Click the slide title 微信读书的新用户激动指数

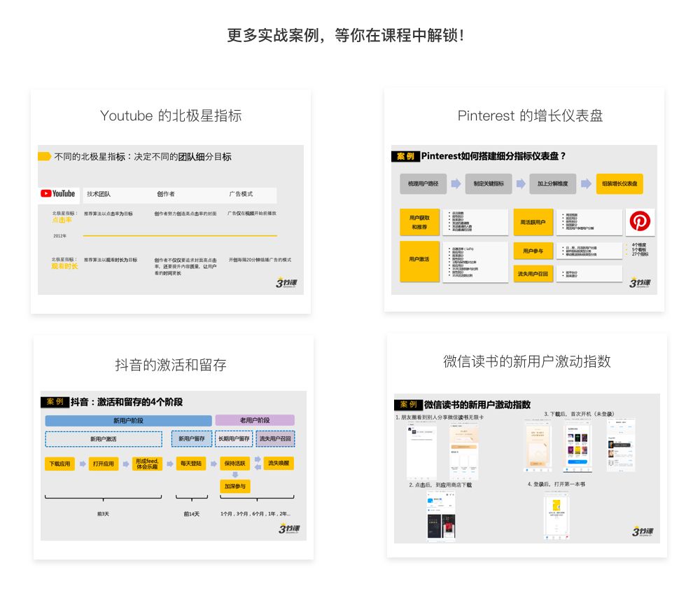pyautogui.click(x=477, y=405)
